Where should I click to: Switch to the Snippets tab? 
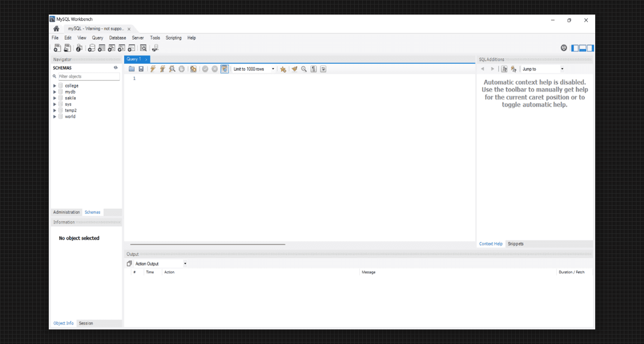tap(515, 244)
